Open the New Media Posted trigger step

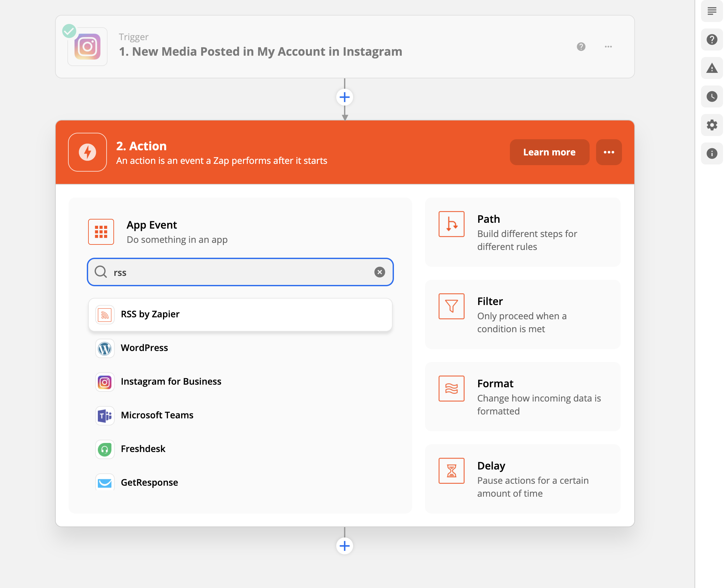[x=345, y=47]
